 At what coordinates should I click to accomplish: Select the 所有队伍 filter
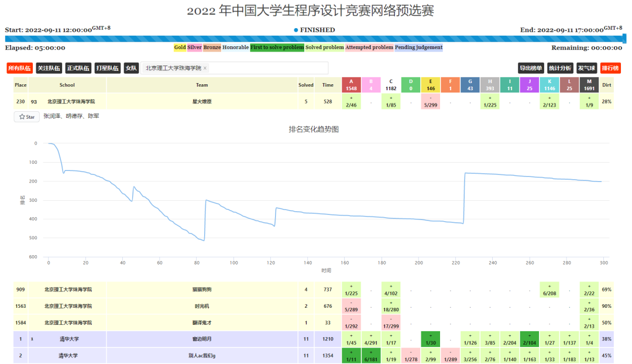pyautogui.click(x=19, y=68)
